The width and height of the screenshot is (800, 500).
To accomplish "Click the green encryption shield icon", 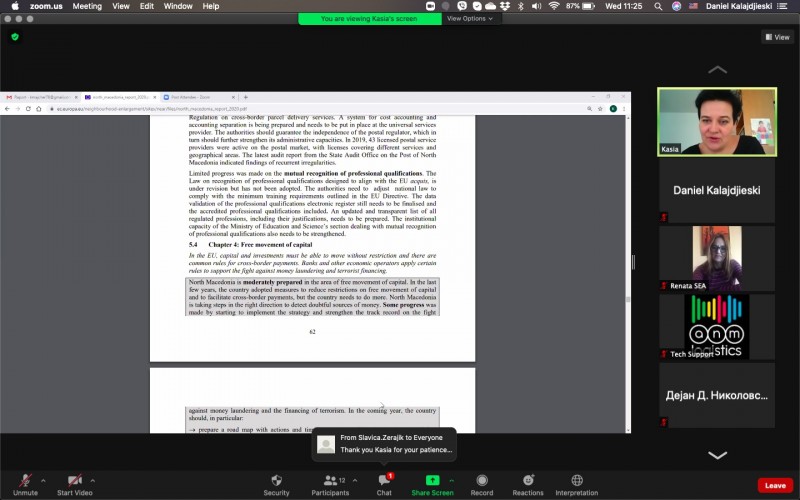I will coord(15,37).
